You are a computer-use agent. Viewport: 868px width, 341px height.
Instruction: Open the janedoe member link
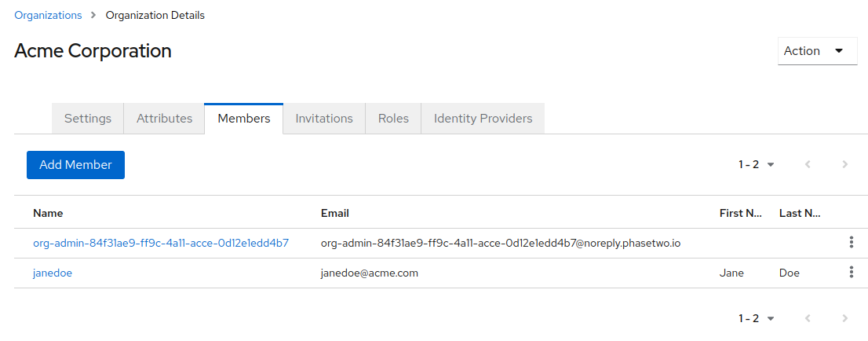(x=53, y=273)
